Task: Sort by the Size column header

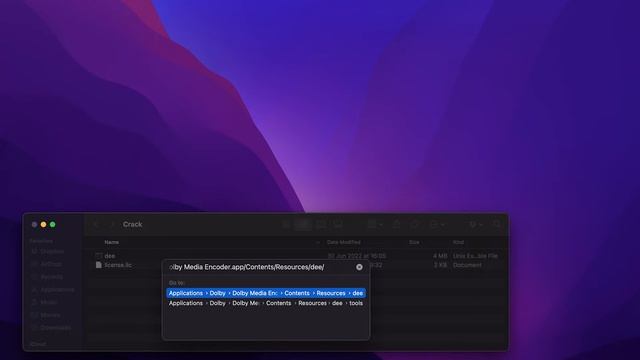Action: click(414, 242)
